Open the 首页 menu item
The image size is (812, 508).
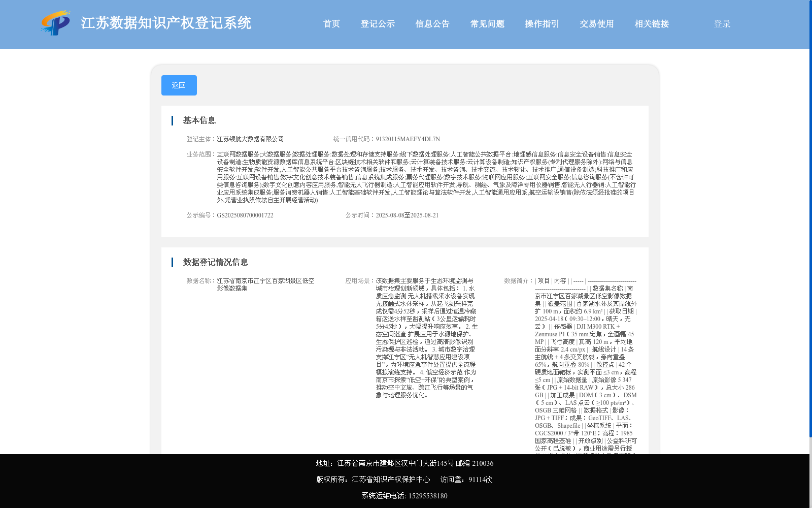332,24
